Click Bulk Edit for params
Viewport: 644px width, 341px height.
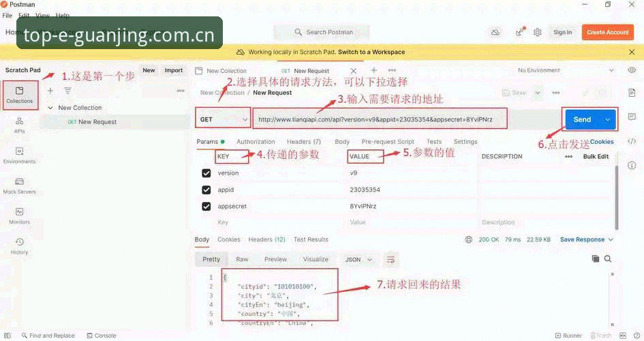coord(596,157)
